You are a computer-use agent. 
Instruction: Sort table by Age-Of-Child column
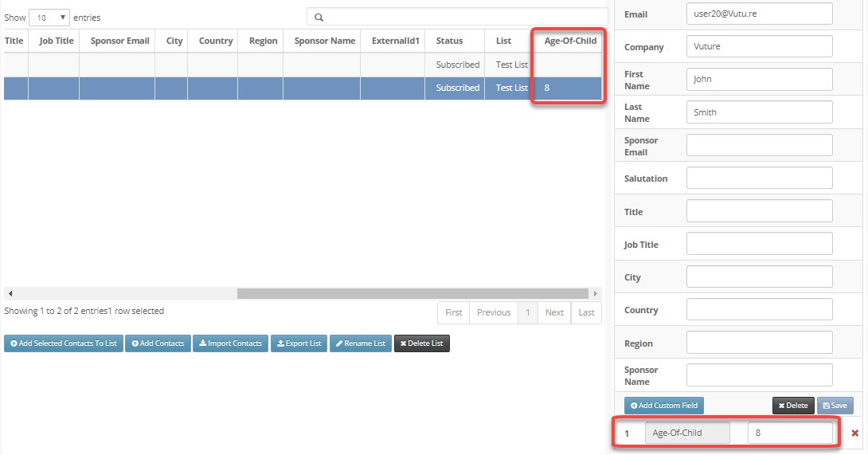(x=570, y=41)
